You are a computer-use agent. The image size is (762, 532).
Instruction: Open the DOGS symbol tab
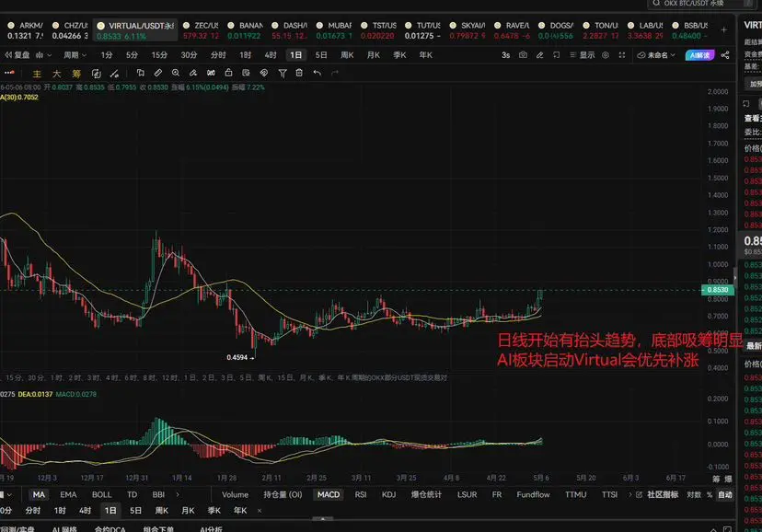pyautogui.click(x=557, y=30)
